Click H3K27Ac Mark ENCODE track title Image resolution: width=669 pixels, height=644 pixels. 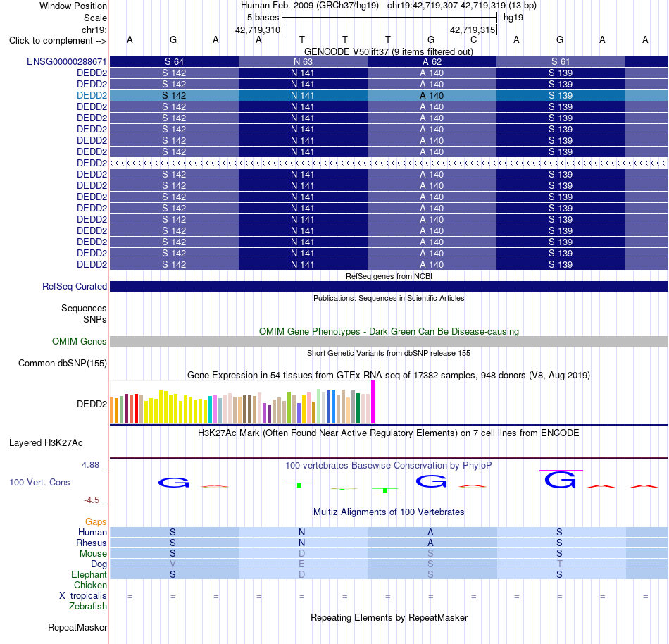[x=389, y=433]
